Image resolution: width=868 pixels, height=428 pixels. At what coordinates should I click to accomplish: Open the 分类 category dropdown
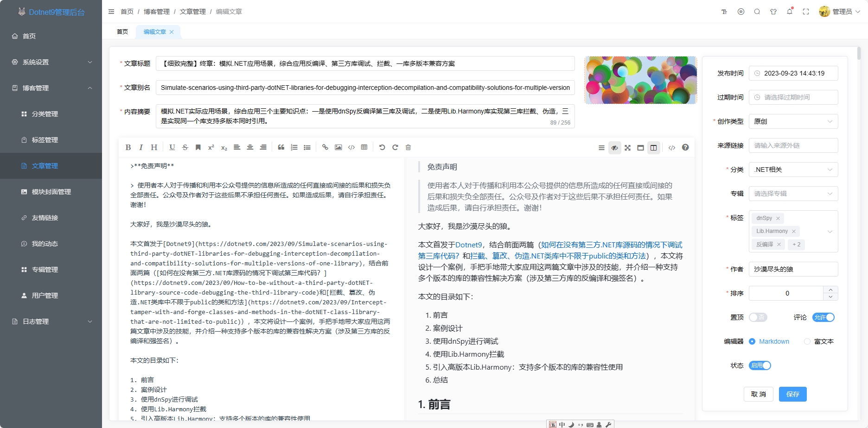point(793,170)
